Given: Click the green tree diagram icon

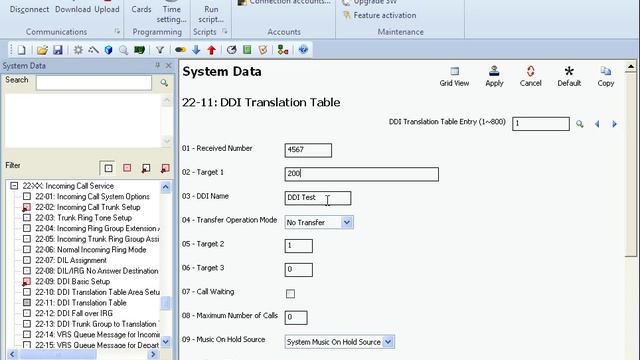Looking at the screenshot, I should point(282,50).
